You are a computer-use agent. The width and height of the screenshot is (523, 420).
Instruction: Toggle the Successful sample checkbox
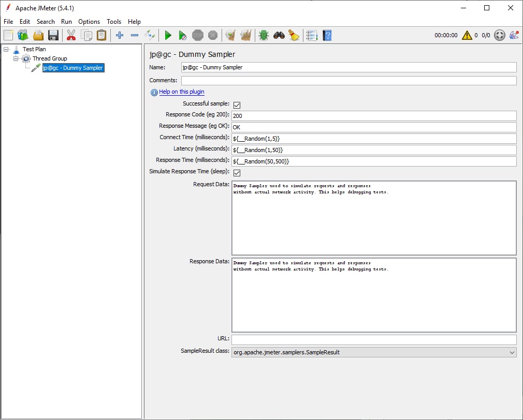237,105
